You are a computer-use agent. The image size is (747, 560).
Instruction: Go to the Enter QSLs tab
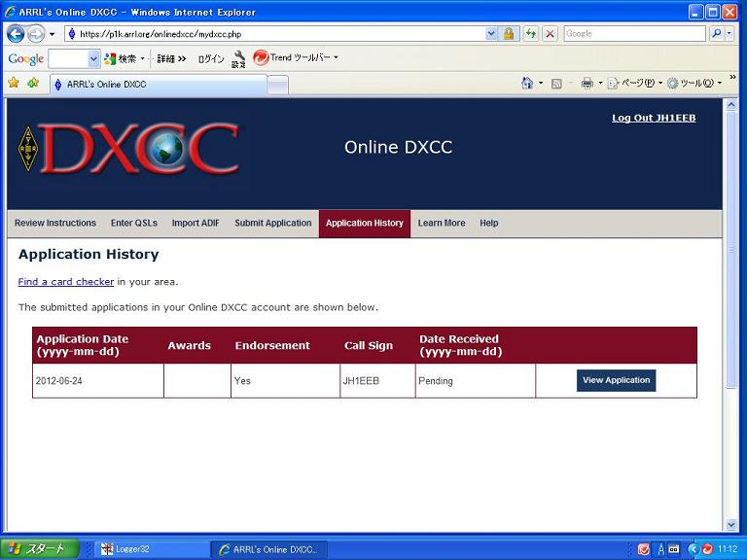point(134,223)
